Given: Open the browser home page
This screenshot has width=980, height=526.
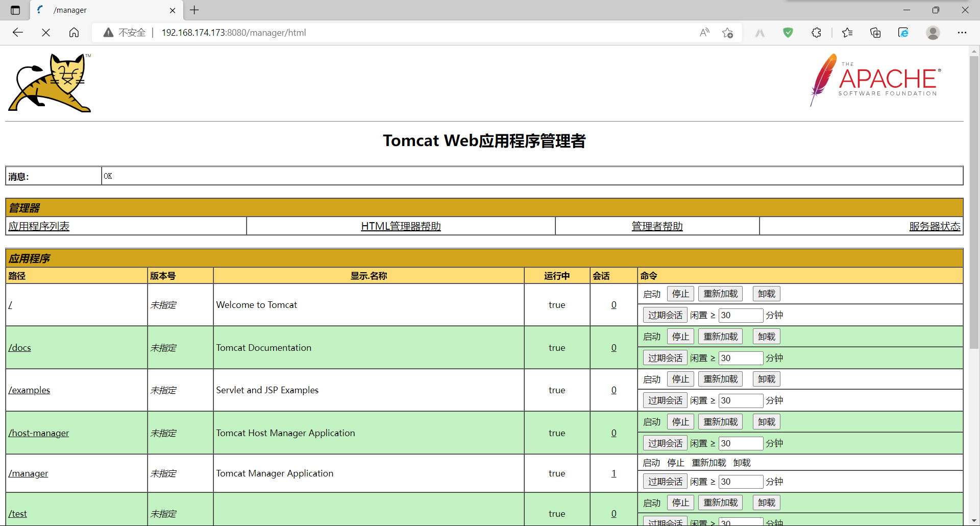Looking at the screenshot, I should pyautogui.click(x=74, y=33).
